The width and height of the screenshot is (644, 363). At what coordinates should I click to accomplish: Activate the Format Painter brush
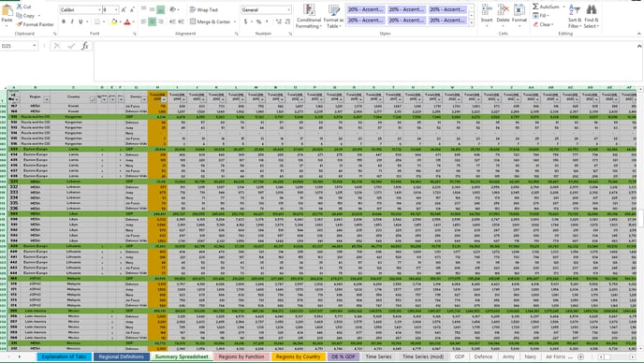click(x=19, y=24)
